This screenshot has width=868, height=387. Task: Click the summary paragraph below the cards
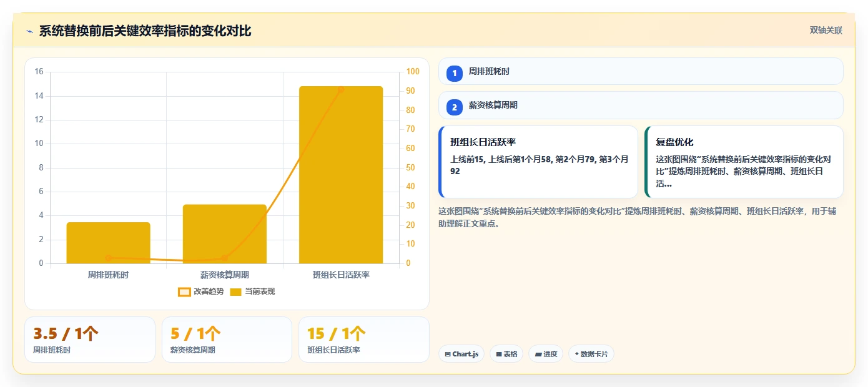tap(637, 217)
